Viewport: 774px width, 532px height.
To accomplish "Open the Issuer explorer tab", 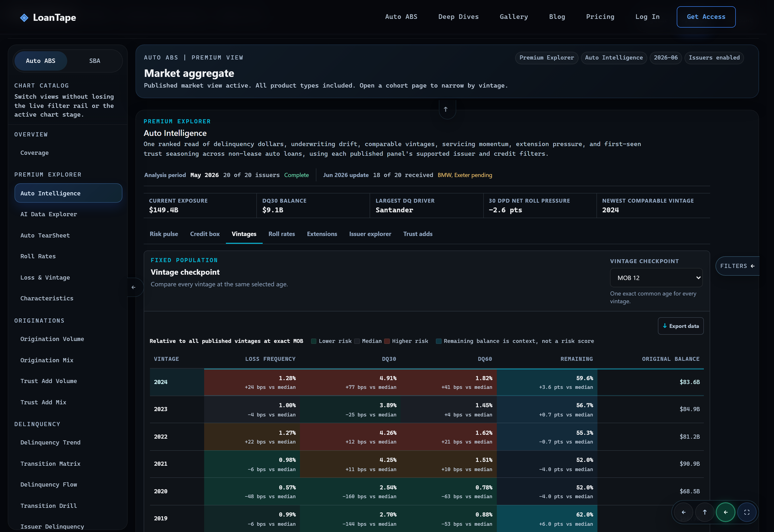I will click(370, 234).
